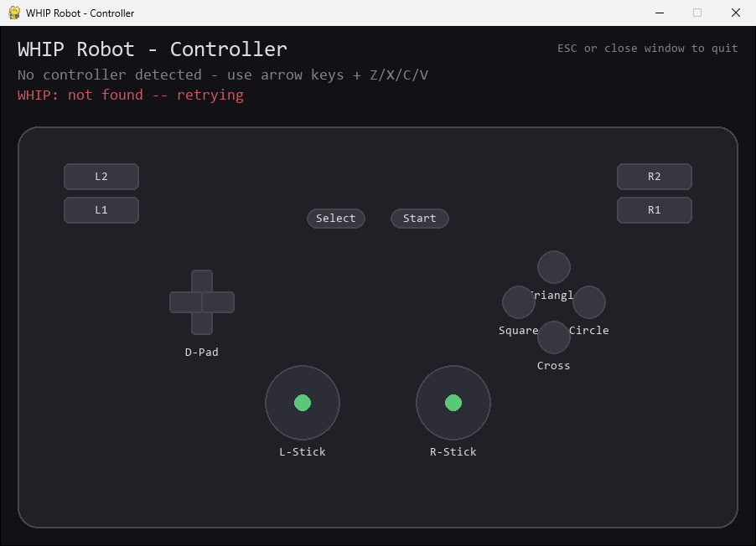Click 'ESC or close window to quit' hint

[x=648, y=49]
